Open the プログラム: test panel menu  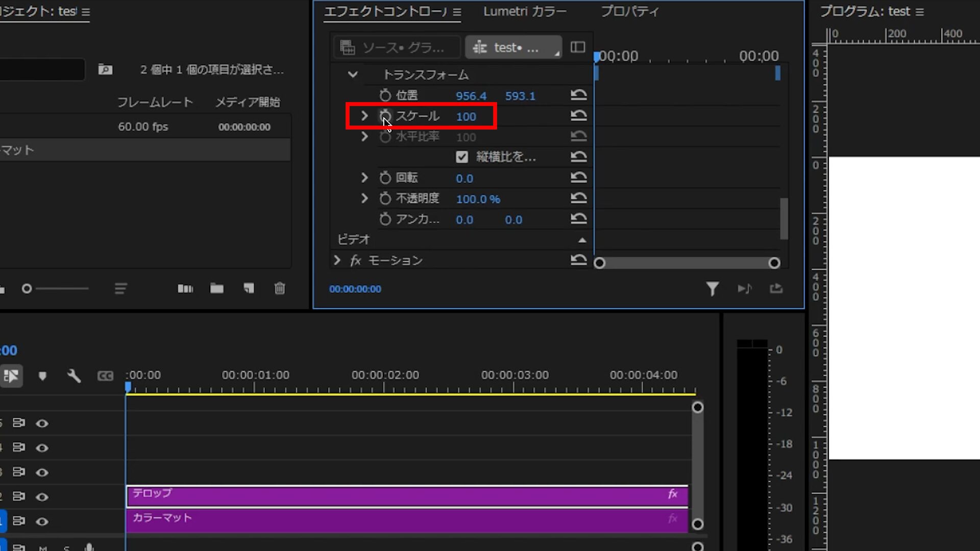[923, 11]
